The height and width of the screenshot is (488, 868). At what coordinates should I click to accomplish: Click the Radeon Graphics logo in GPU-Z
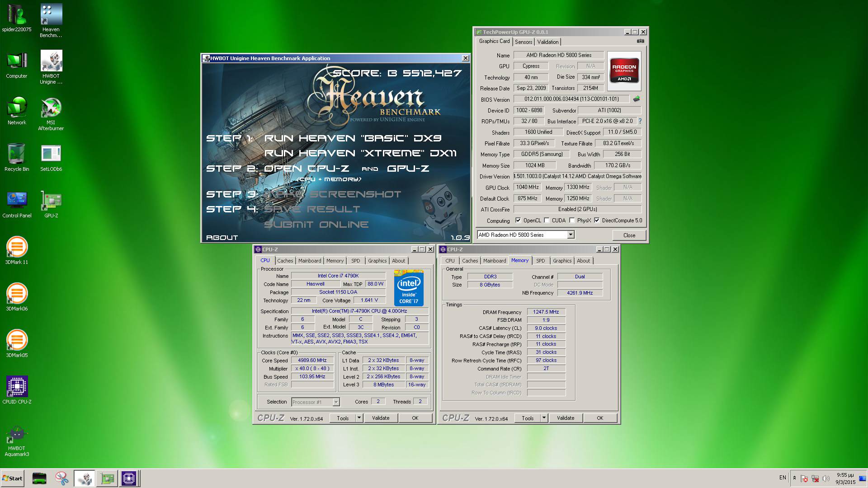click(x=624, y=72)
